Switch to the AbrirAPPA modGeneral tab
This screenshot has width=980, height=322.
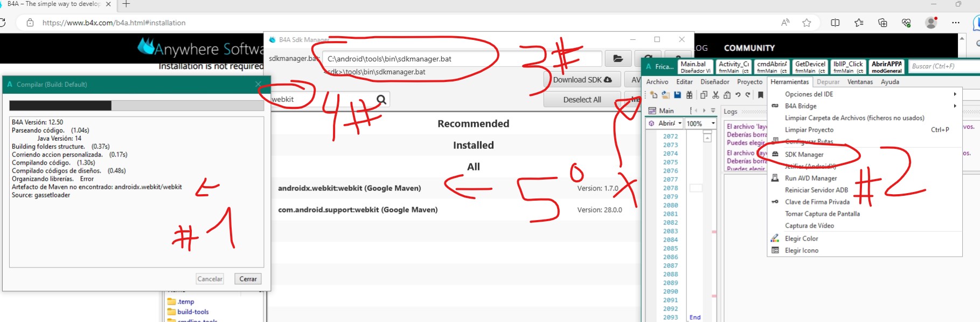pos(886,67)
